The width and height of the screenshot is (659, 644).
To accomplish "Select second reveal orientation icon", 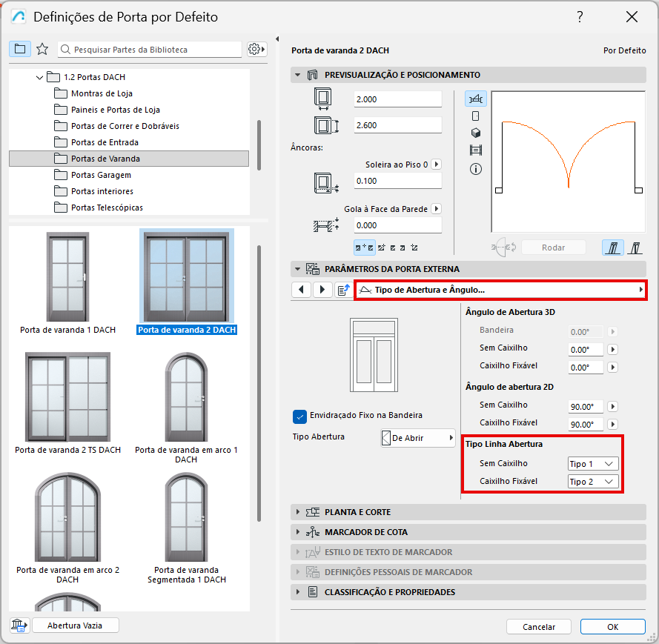I will [x=635, y=248].
